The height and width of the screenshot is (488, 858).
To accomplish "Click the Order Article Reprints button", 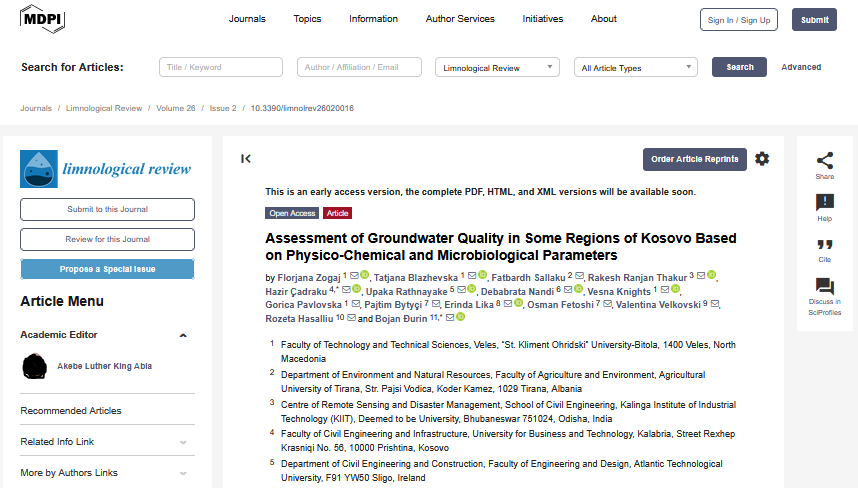I will pyautogui.click(x=694, y=159).
